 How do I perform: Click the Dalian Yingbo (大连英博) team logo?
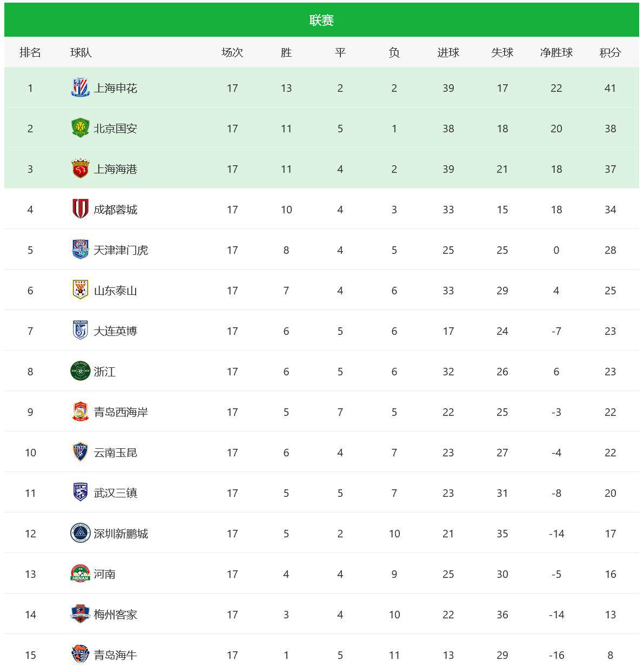click(80, 331)
